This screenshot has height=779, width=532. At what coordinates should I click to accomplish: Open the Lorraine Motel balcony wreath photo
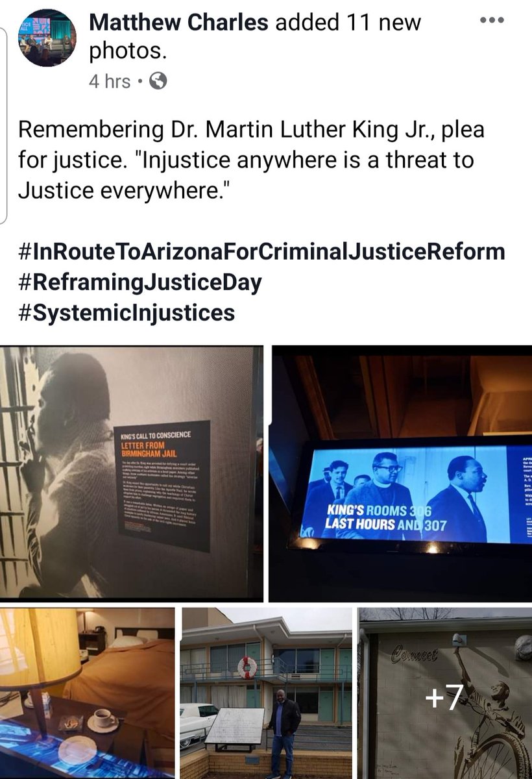click(x=267, y=693)
